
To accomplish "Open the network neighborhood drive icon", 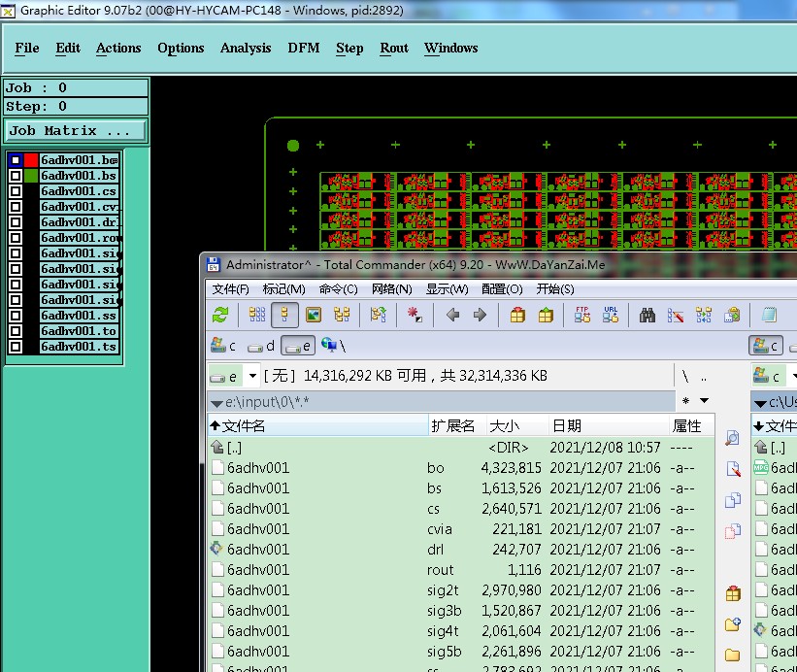I will (333, 346).
